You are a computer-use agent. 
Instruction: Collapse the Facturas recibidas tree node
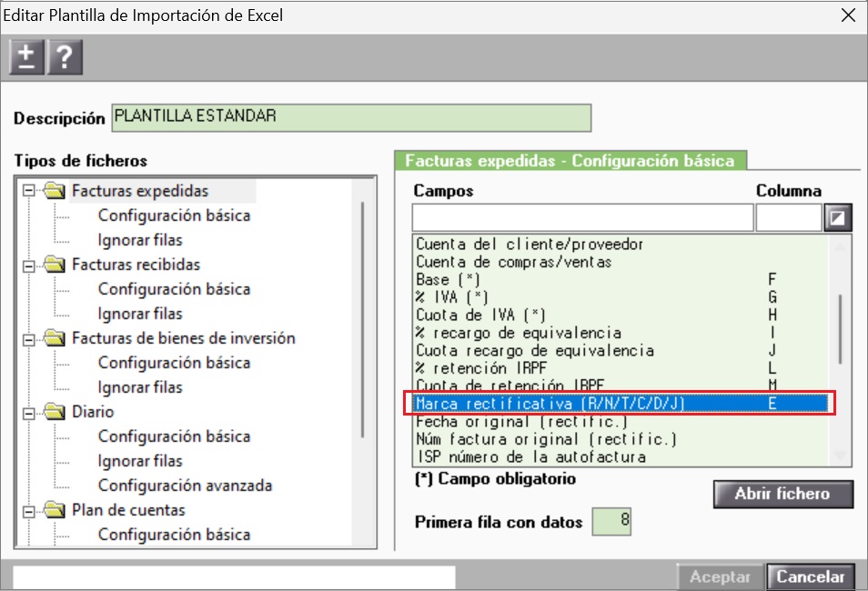[x=29, y=265]
